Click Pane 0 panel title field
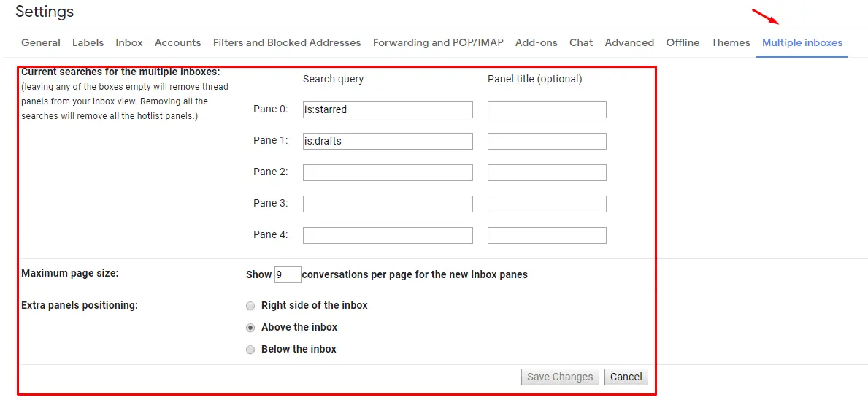Screen dimensions: 868x419 (547, 109)
